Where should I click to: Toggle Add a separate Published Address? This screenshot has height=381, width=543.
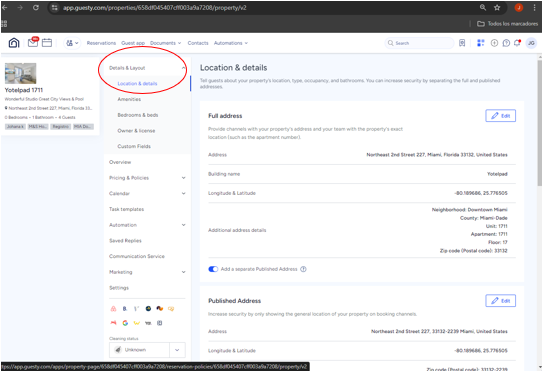213,269
